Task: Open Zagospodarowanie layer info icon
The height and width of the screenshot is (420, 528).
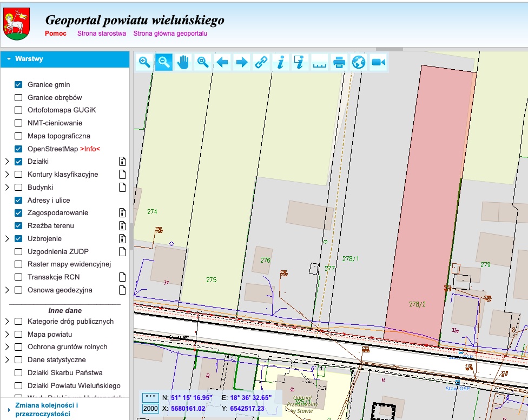Action: (123, 212)
